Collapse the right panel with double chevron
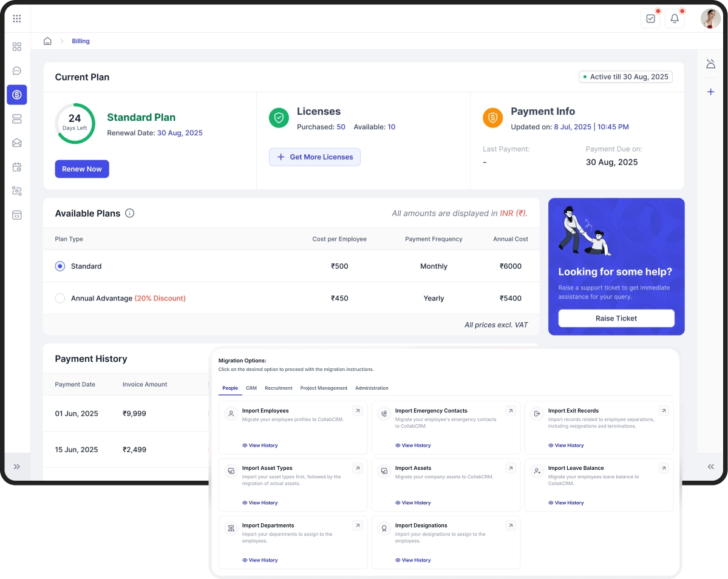Screen dimensions: 728x579 pyautogui.click(x=711, y=467)
